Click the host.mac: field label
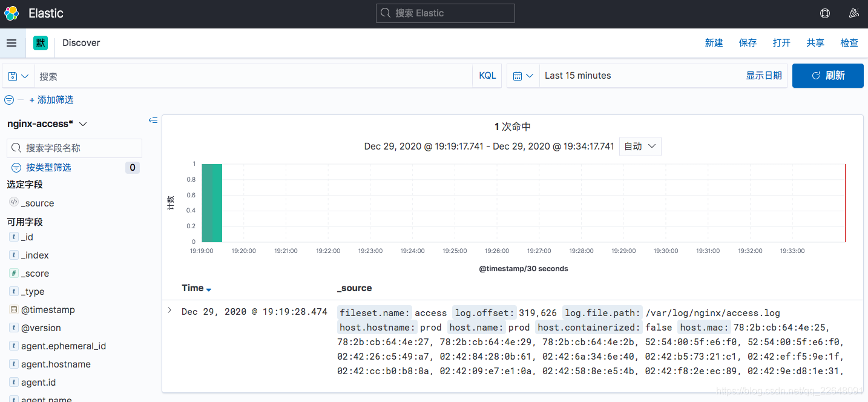 (x=705, y=328)
